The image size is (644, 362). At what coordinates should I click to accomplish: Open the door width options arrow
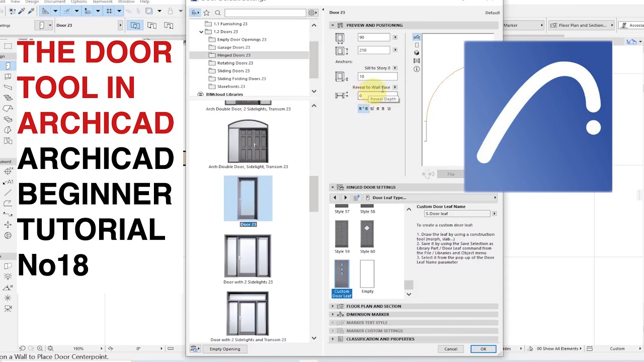pos(395,37)
